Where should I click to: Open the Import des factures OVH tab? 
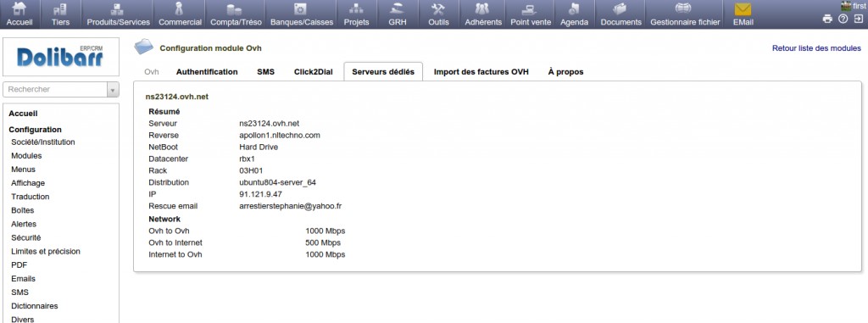481,71
